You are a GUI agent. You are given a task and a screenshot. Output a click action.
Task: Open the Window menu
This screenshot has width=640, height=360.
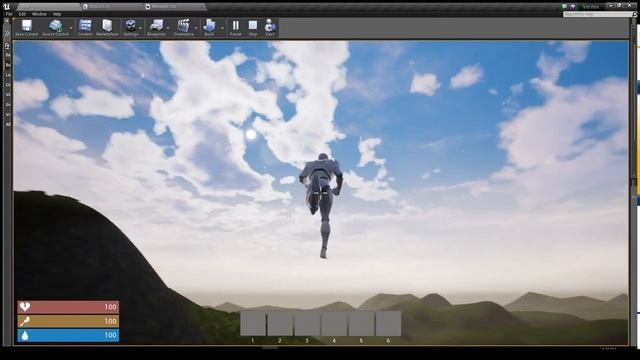[39, 14]
